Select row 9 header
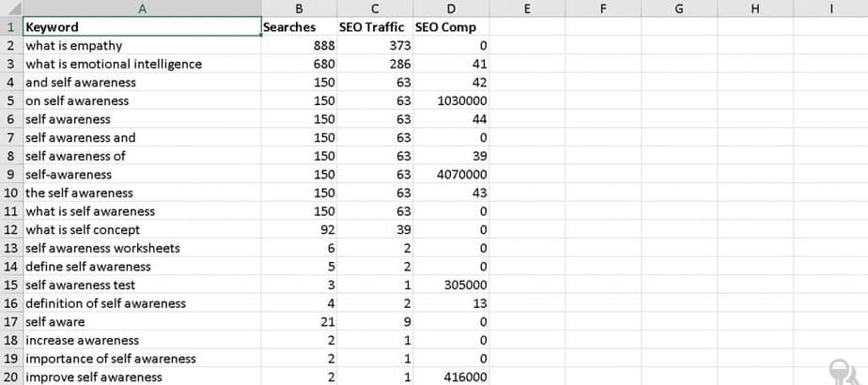The image size is (868, 385). 11,175
